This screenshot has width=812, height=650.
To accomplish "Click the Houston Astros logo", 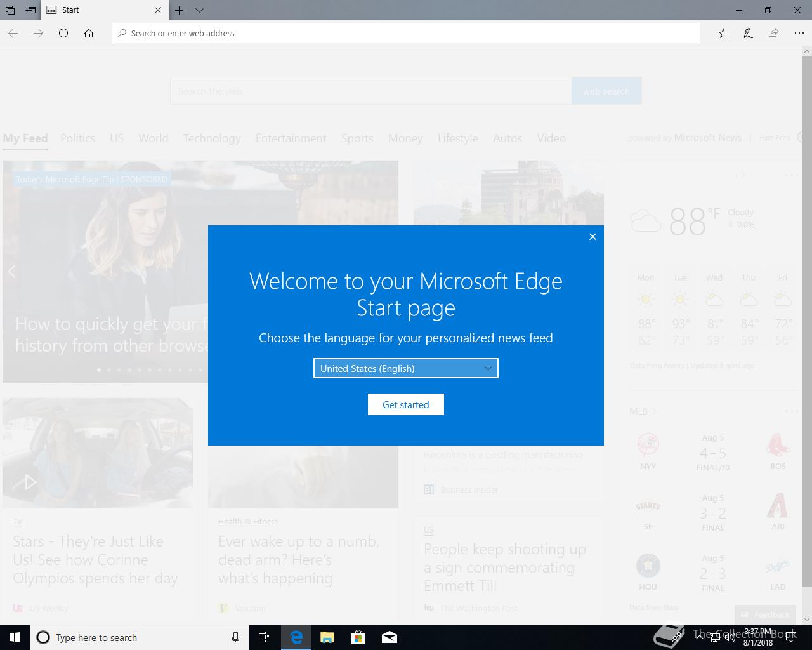I will tap(648, 566).
